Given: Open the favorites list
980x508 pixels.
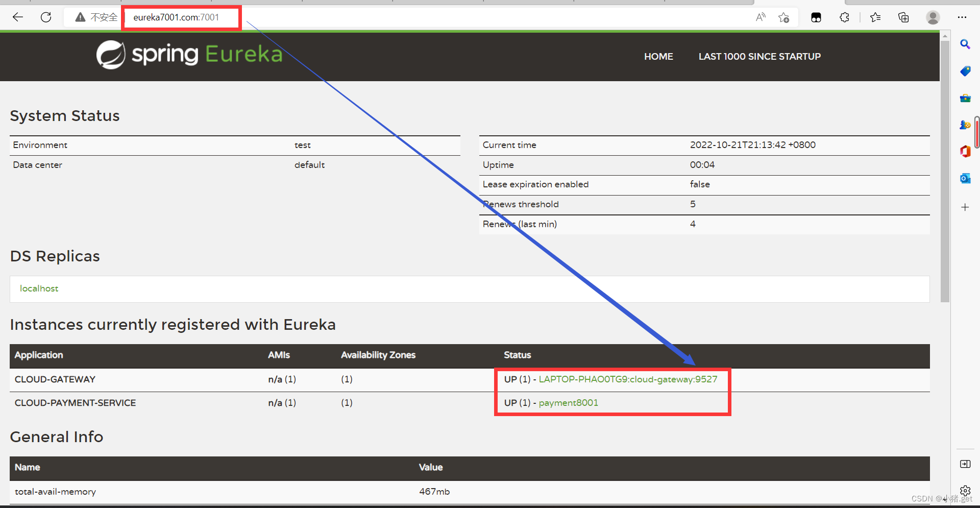Looking at the screenshot, I should tap(875, 17).
